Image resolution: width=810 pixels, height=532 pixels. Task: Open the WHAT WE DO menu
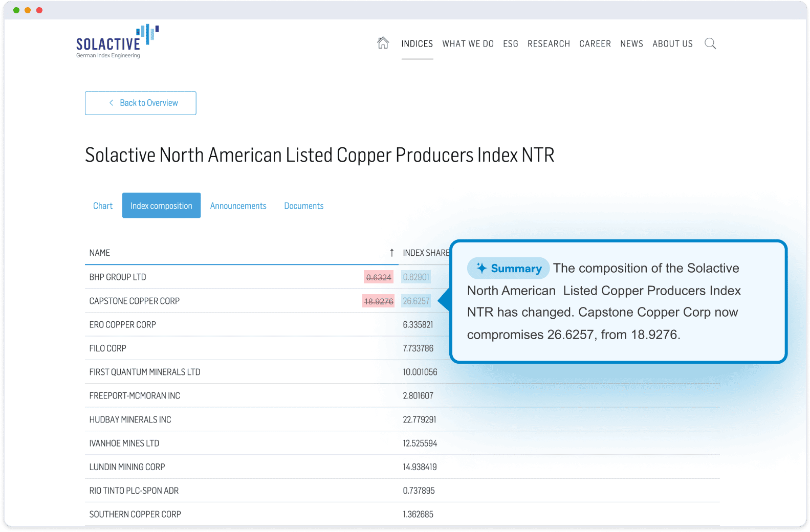click(x=468, y=44)
